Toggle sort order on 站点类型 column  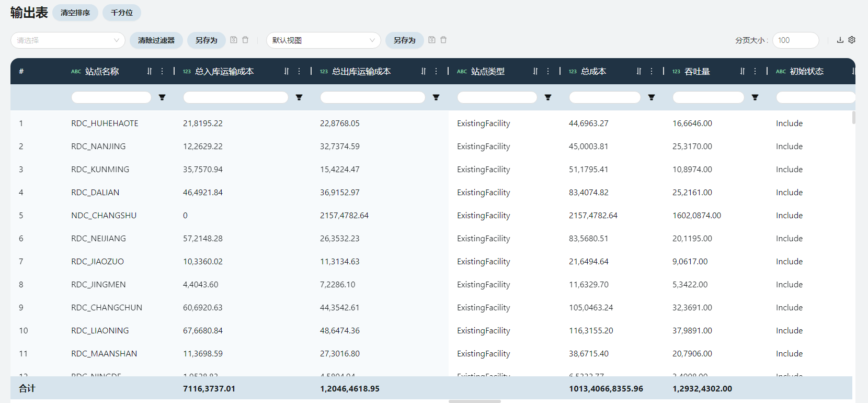[535, 71]
